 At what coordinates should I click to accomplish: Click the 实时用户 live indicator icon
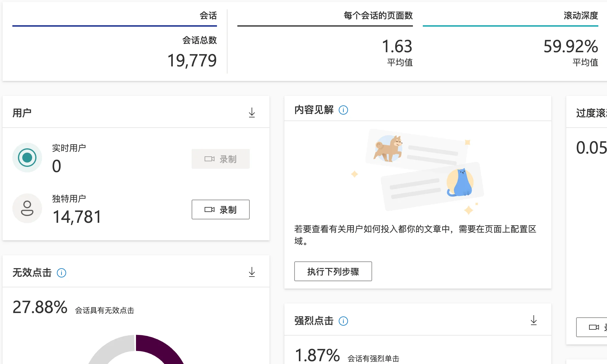(x=27, y=158)
